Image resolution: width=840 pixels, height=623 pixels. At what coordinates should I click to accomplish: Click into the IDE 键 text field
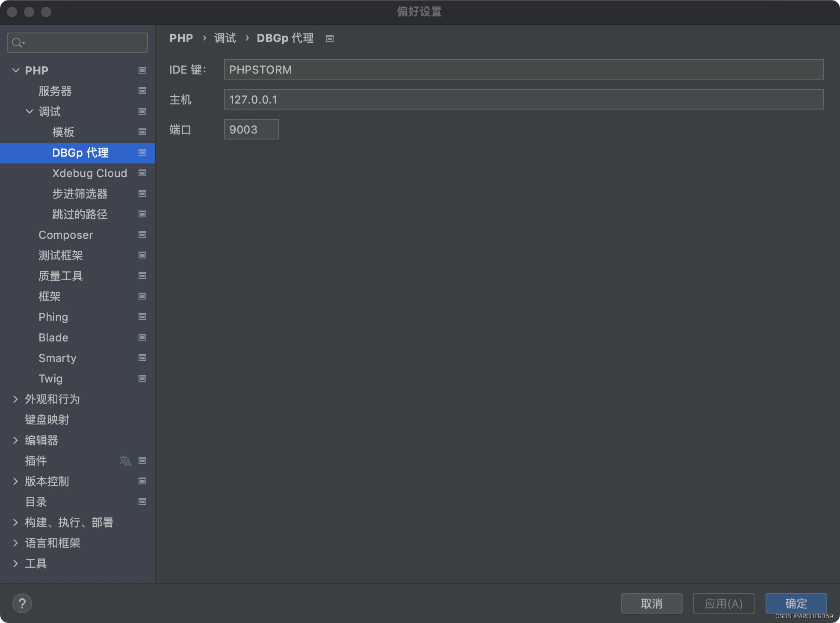[x=523, y=69]
